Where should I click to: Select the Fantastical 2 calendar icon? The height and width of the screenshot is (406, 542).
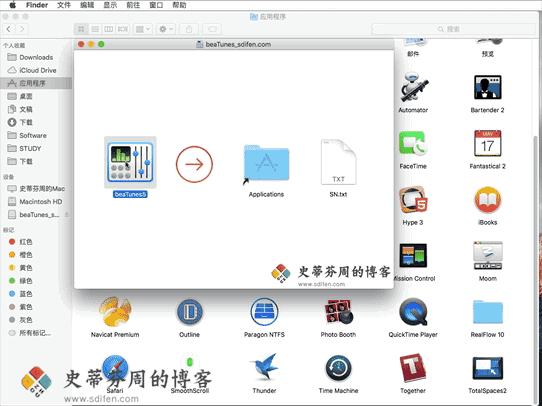[x=487, y=143]
